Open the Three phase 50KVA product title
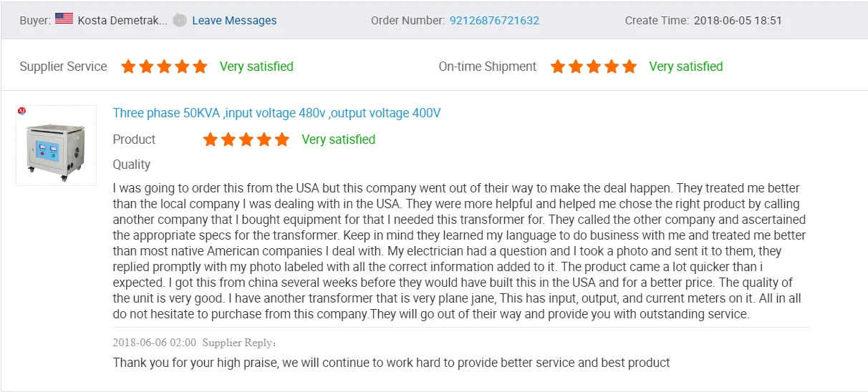Screen dimensions: 868x392 [276, 113]
